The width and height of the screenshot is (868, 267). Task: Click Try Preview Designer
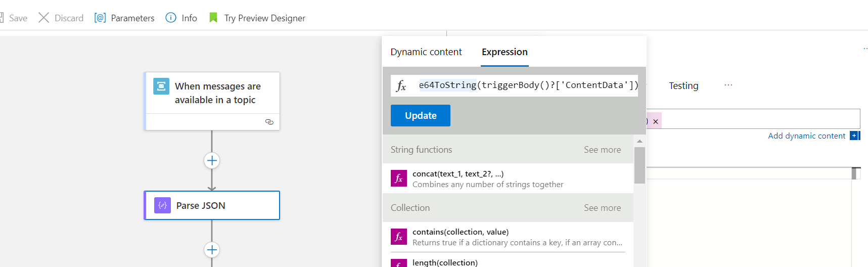coord(265,18)
